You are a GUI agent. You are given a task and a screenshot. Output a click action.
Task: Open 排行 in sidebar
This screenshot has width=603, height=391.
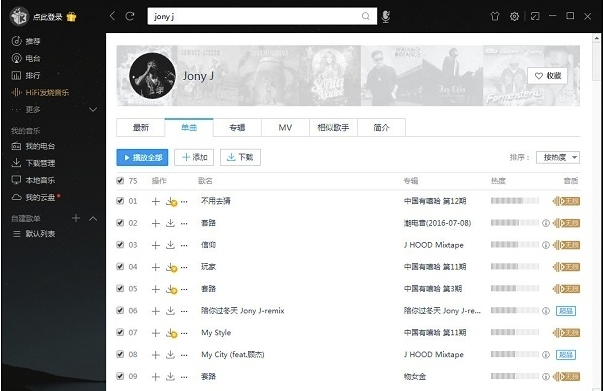click(x=26, y=75)
